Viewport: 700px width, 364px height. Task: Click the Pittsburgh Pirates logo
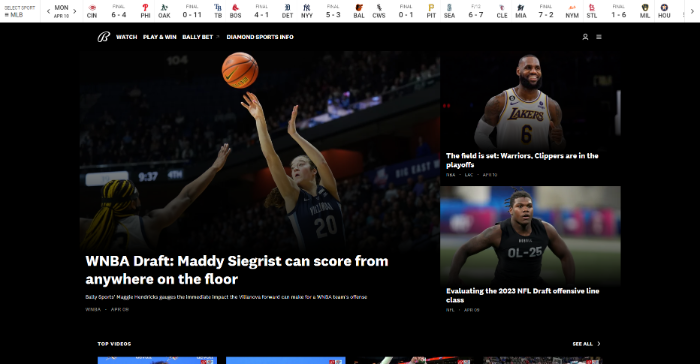(431, 8)
